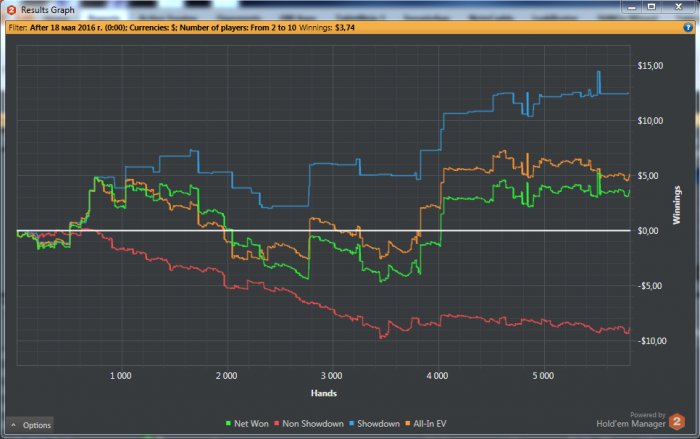Image resolution: width=700 pixels, height=439 pixels.
Task: Click the 1 000 hands axis label
Action: click(121, 376)
